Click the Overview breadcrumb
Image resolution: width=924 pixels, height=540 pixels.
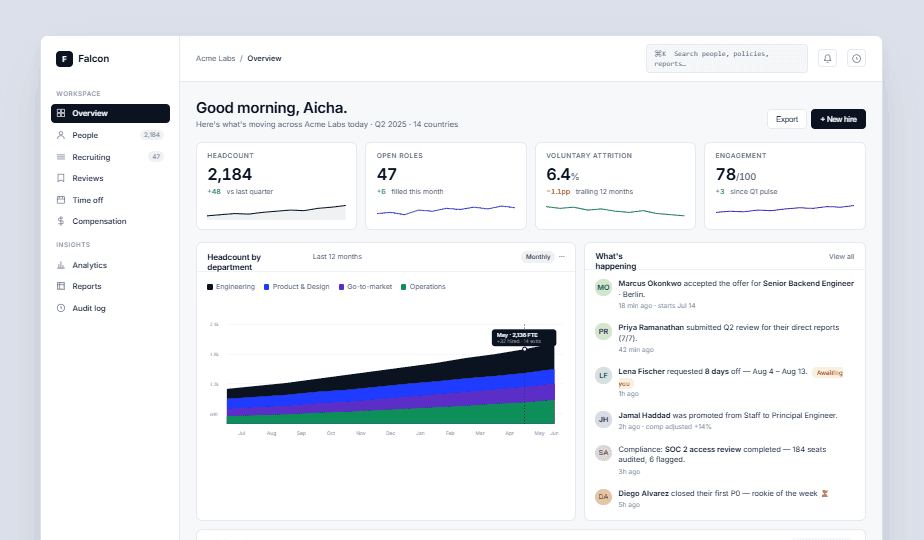click(x=264, y=58)
